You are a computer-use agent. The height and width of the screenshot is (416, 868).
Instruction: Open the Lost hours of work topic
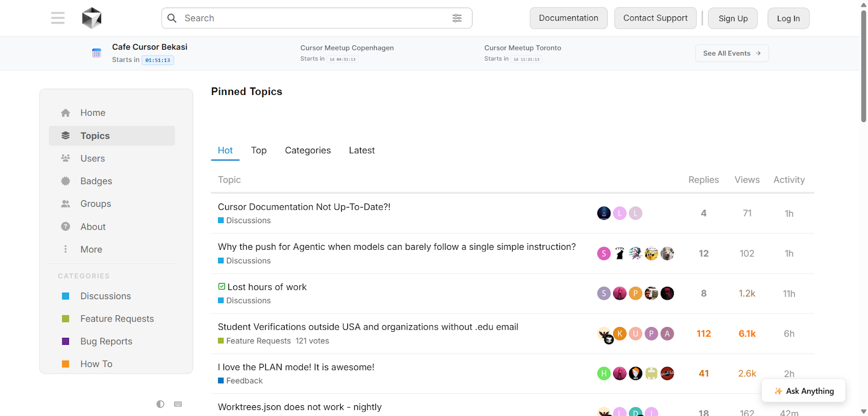pyautogui.click(x=267, y=287)
